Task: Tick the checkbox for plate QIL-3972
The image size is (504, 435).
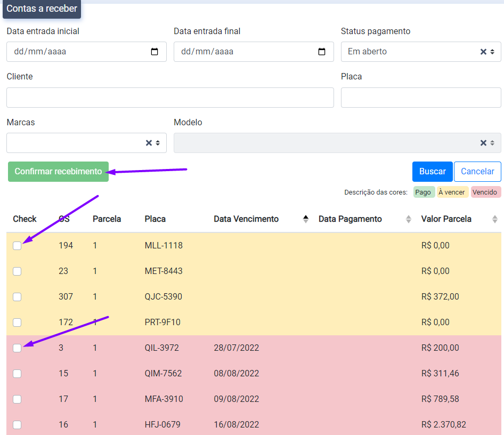Action: [17, 348]
